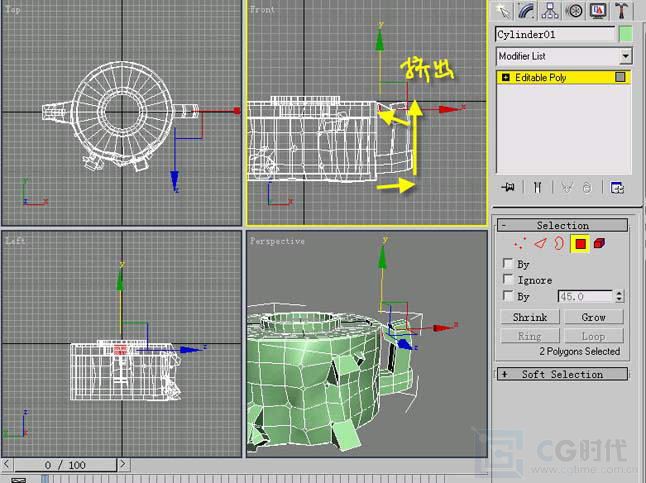Click the Front viewport label
This screenshot has width=646, height=483.
262,9
